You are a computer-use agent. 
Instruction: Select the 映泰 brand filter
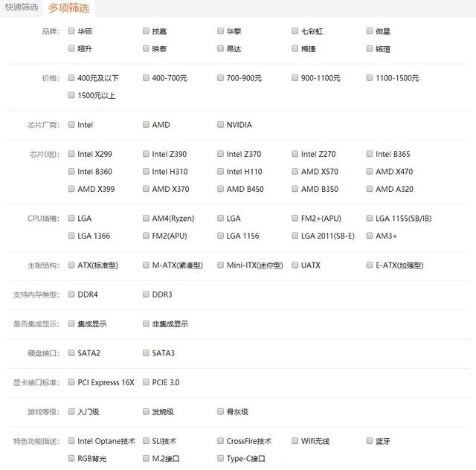coord(146,48)
